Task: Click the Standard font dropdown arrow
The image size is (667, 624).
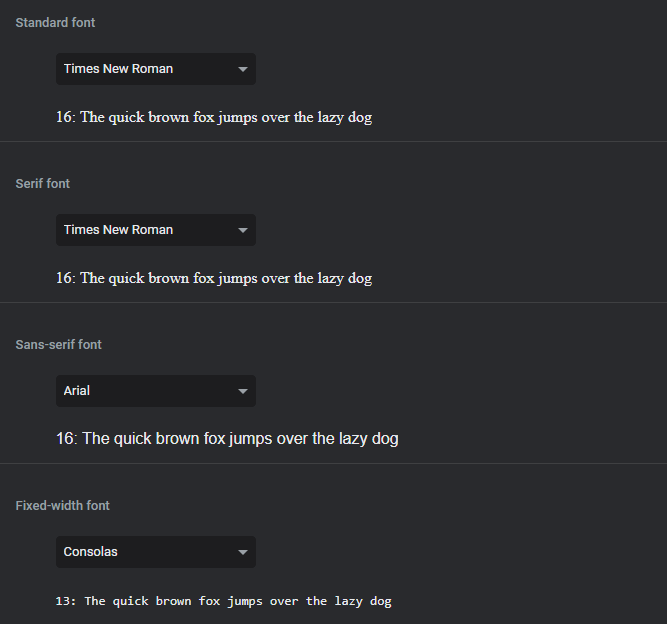Action: point(242,69)
